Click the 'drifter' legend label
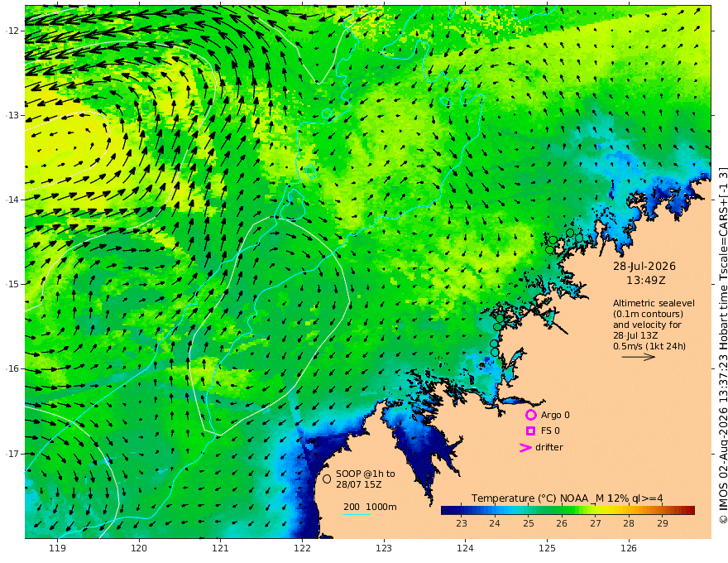The image size is (728, 563). click(549, 447)
